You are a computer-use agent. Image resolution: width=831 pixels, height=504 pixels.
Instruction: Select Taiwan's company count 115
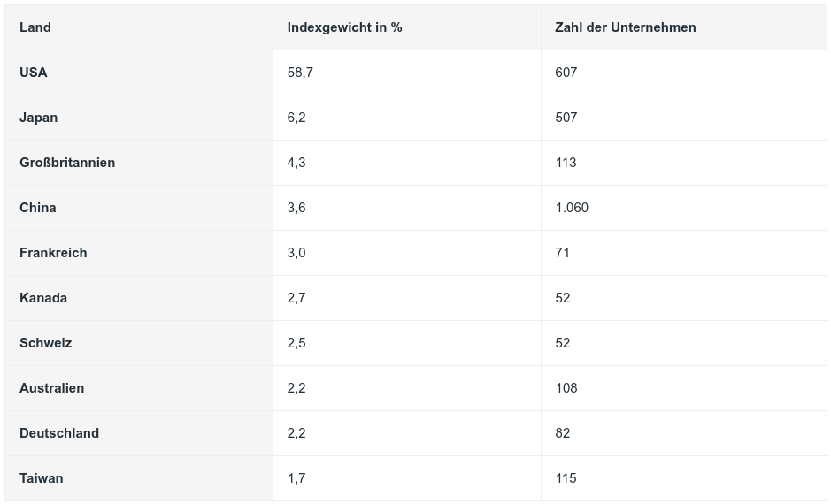(x=566, y=478)
